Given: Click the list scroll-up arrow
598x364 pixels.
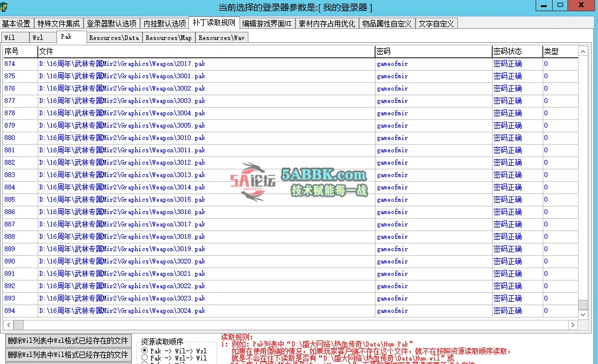Looking at the screenshot, I should coord(583,52).
